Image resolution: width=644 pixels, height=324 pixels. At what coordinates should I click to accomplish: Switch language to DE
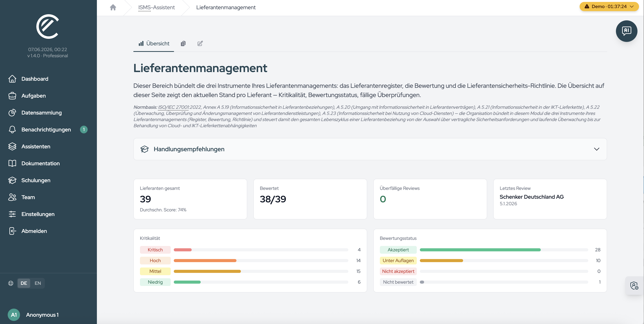pos(24,283)
